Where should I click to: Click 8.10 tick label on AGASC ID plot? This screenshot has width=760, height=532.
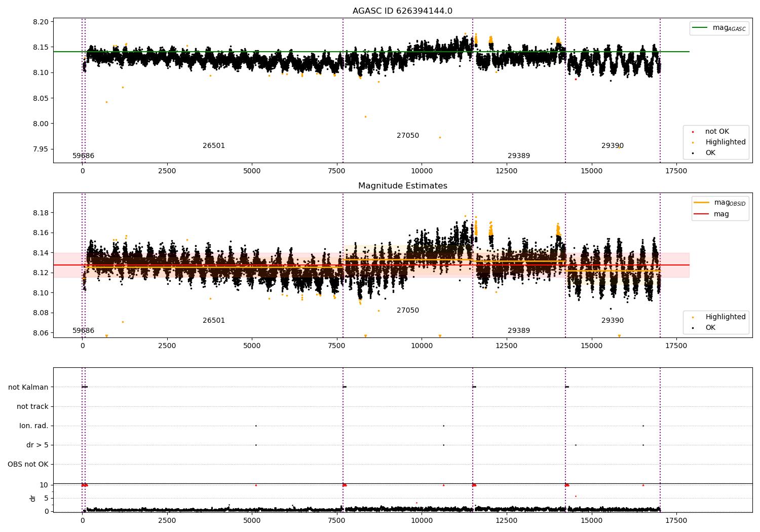[42, 73]
